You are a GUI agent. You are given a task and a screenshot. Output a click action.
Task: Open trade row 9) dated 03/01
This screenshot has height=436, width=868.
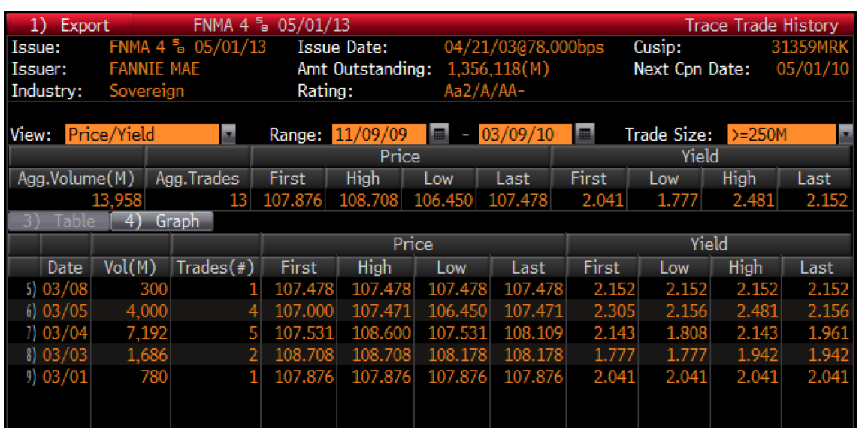(430, 376)
